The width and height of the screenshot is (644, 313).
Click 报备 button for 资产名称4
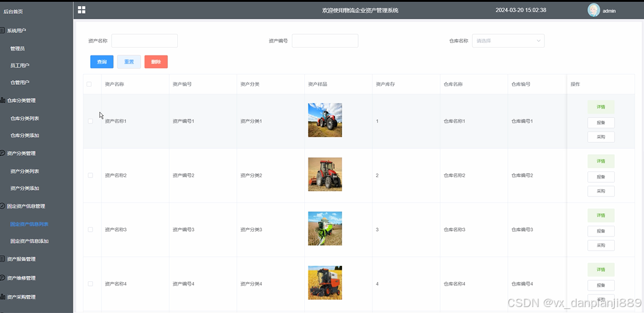[601, 286]
